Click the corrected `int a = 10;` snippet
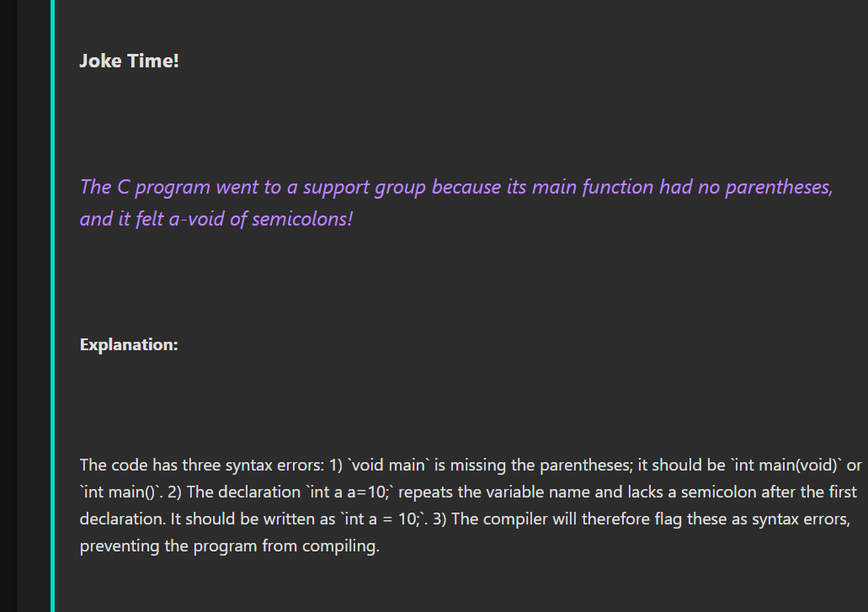This screenshot has height=612, width=868. [383, 519]
